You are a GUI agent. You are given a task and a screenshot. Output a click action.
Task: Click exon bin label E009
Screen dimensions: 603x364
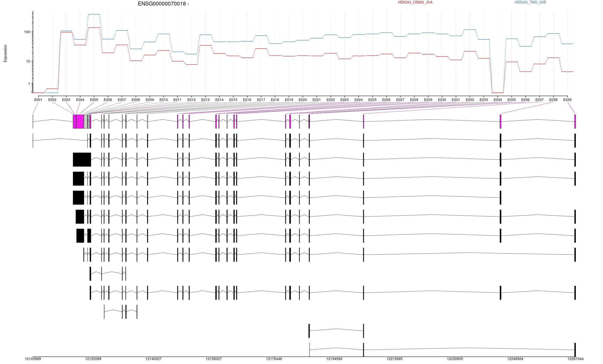tap(150, 100)
